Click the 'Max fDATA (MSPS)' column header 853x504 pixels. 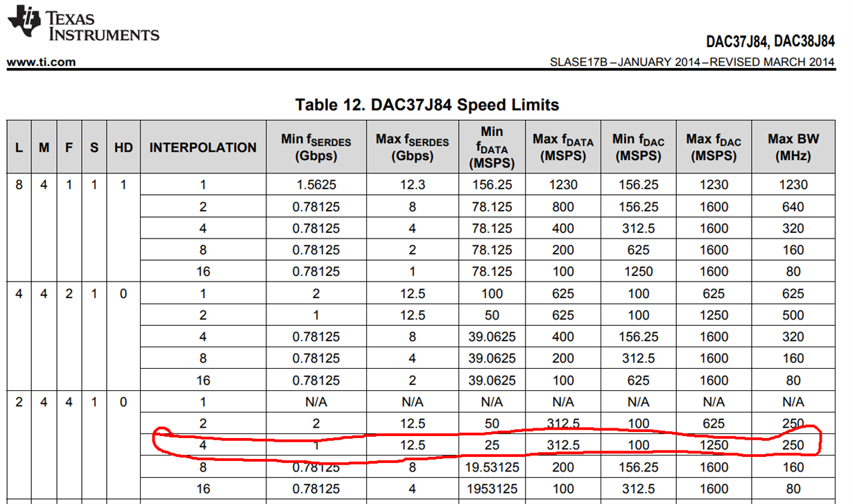(563, 148)
